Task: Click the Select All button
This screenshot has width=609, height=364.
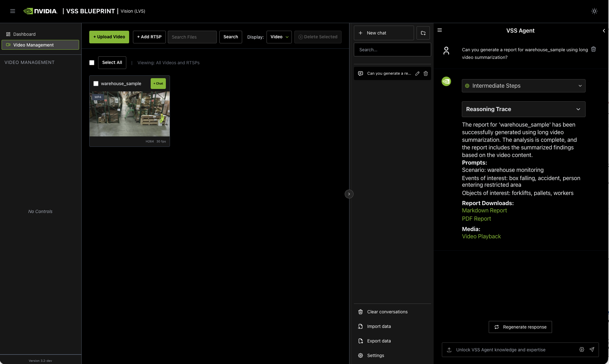Action: tap(112, 63)
